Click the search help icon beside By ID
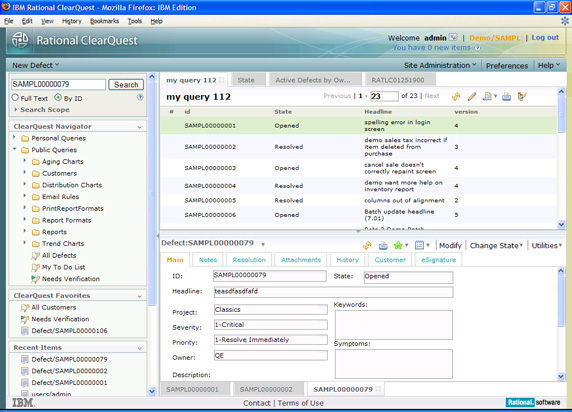This screenshot has height=412, width=572. [140, 97]
